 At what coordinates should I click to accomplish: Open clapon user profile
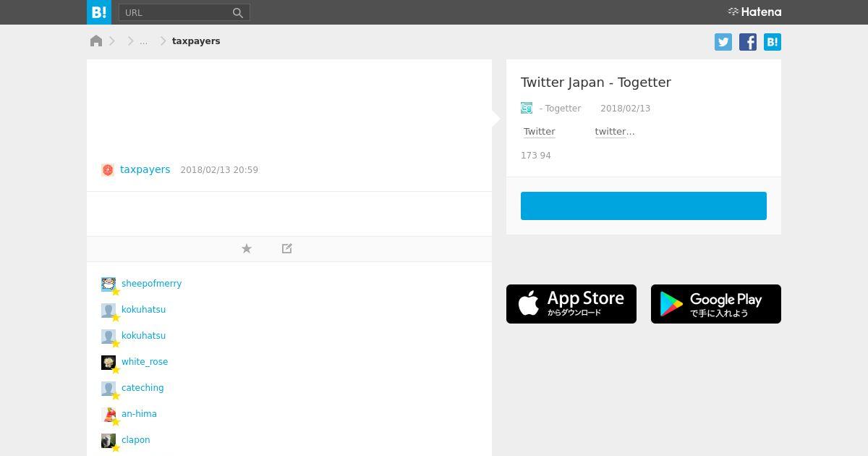136,440
